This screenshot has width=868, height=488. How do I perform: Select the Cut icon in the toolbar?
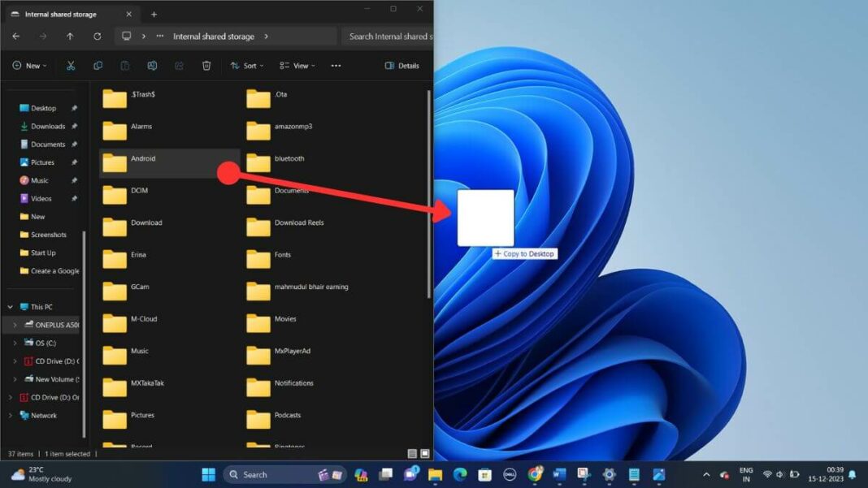(x=71, y=66)
